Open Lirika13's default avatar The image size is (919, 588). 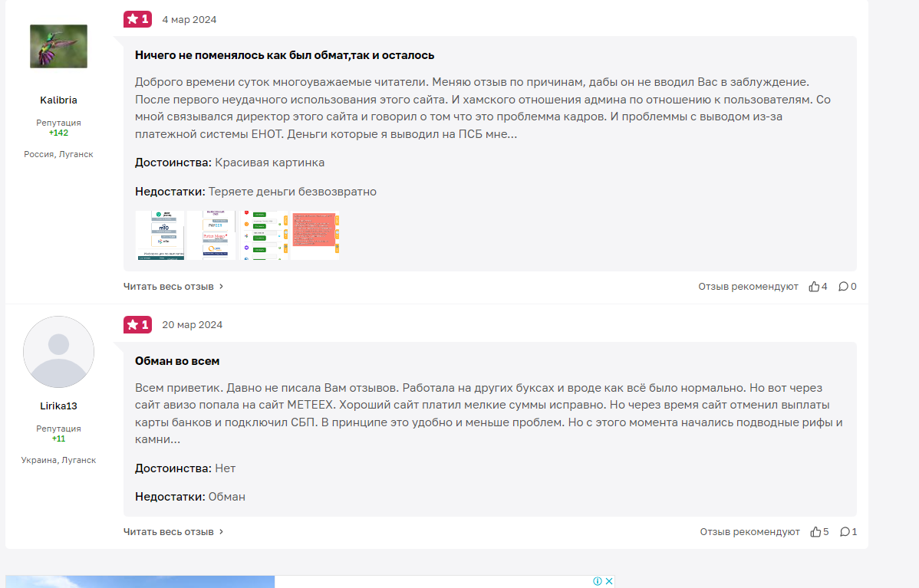click(x=58, y=352)
